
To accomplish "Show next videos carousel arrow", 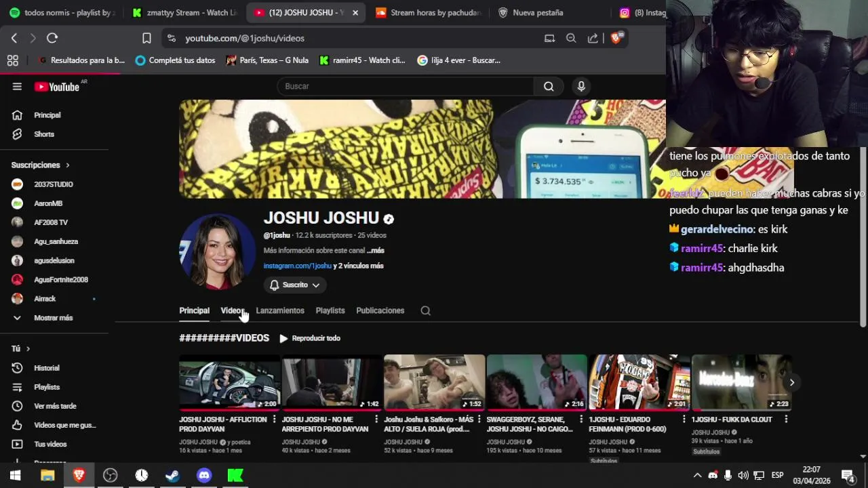I will coord(791,382).
